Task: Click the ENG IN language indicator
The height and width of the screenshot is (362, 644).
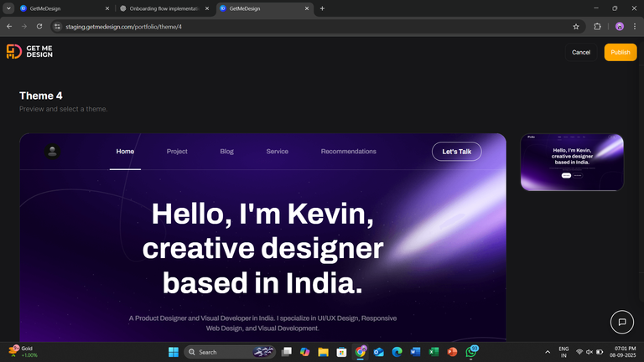Action: (563, 352)
